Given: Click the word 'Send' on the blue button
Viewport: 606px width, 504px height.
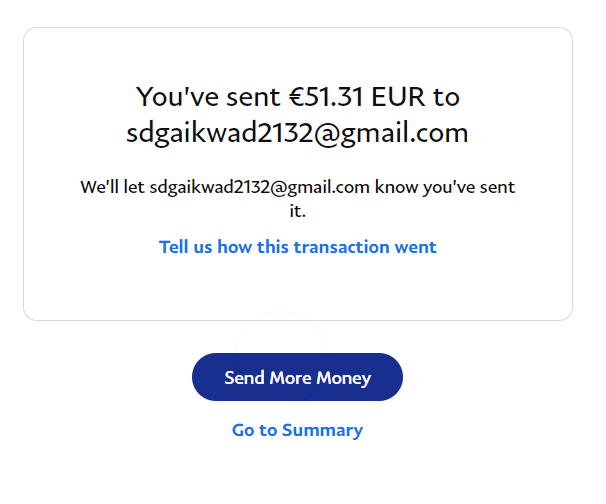Looking at the screenshot, I should pos(244,378).
